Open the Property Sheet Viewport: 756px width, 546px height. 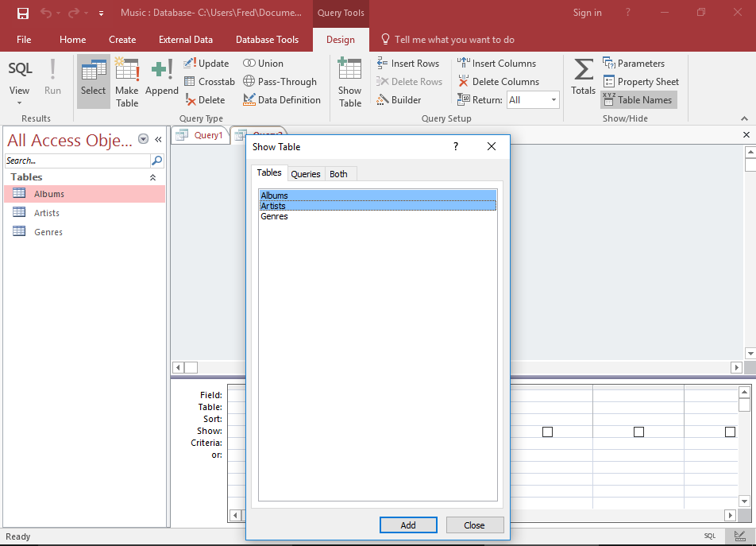pyautogui.click(x=641, y=82)
